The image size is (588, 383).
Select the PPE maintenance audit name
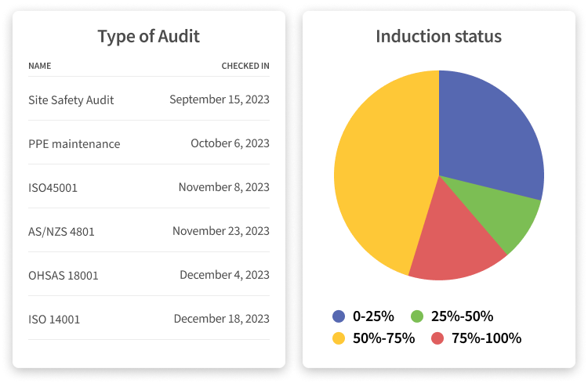(x=74, y=144)
